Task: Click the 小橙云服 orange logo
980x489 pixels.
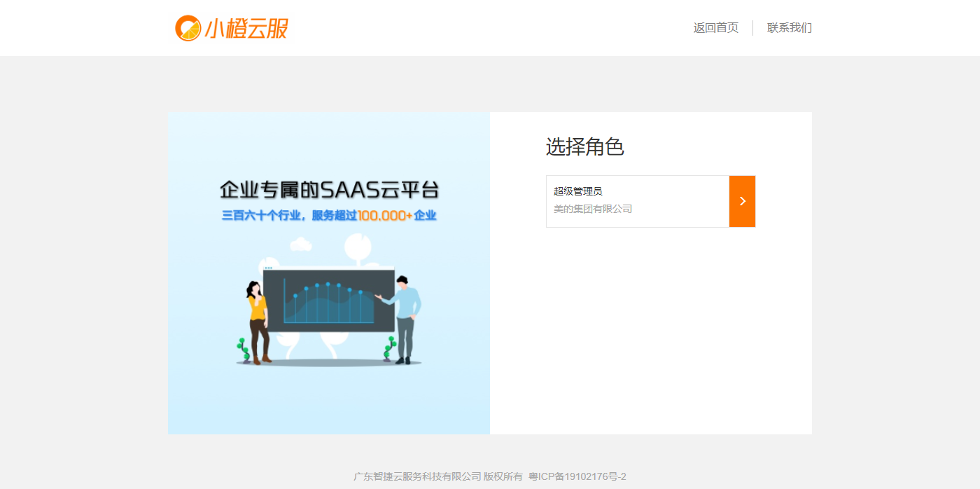Action: [231, 28]
